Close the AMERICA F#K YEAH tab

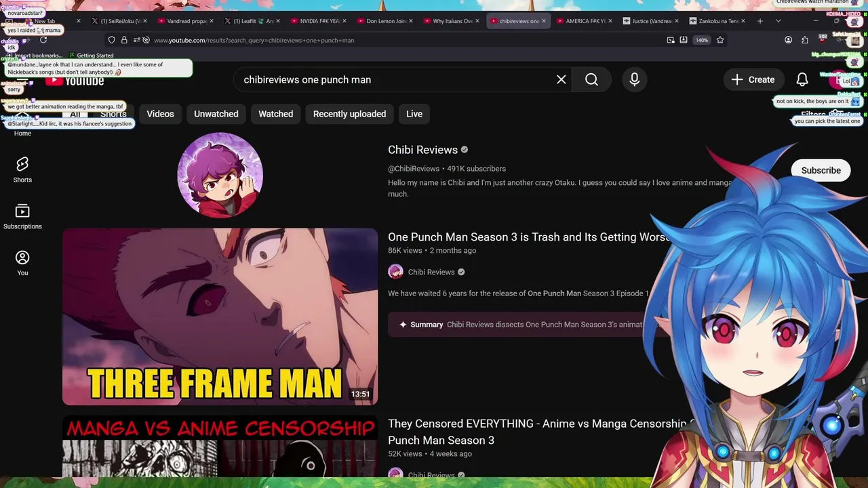(610, 21)
